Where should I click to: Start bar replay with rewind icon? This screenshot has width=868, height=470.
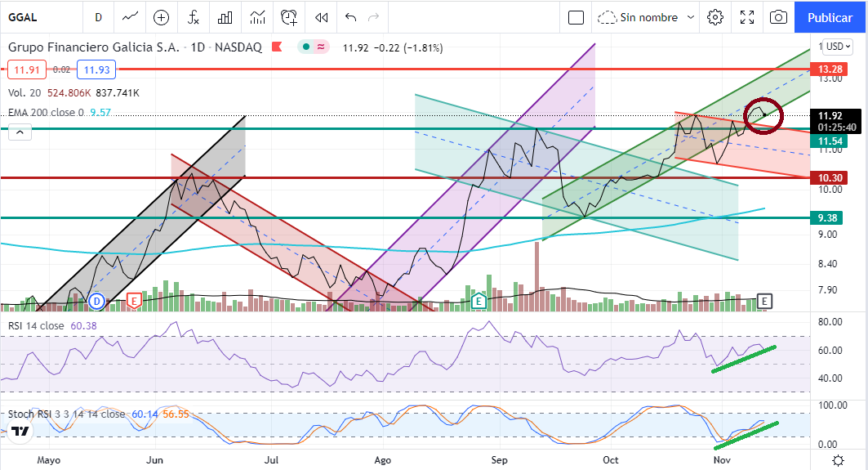click(322, 17)
